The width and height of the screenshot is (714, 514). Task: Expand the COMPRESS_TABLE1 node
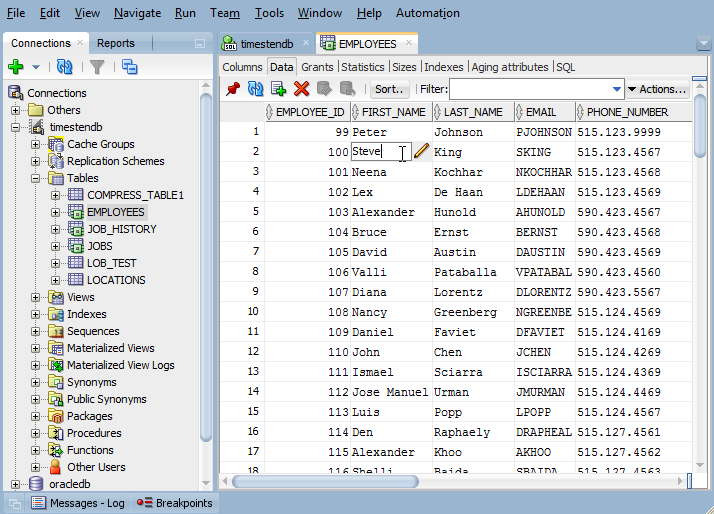[55, 195]
